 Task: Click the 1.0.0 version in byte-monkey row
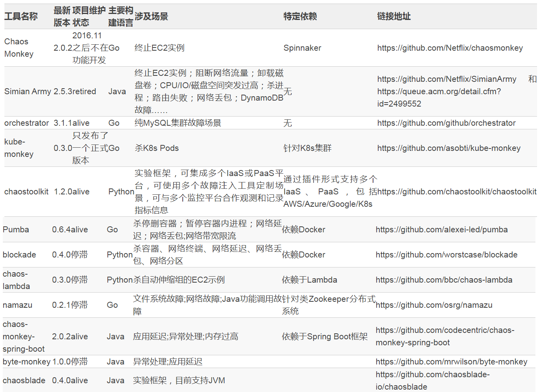(x=61, y=362)
